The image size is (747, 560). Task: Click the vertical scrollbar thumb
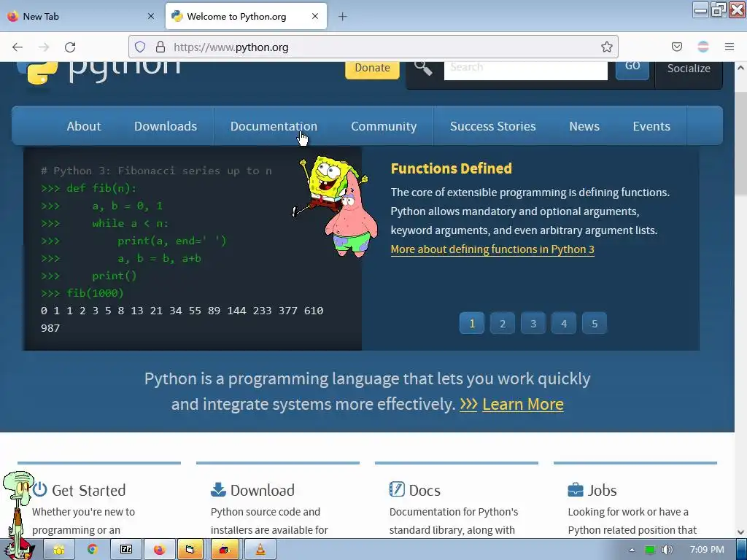point(740,143)
